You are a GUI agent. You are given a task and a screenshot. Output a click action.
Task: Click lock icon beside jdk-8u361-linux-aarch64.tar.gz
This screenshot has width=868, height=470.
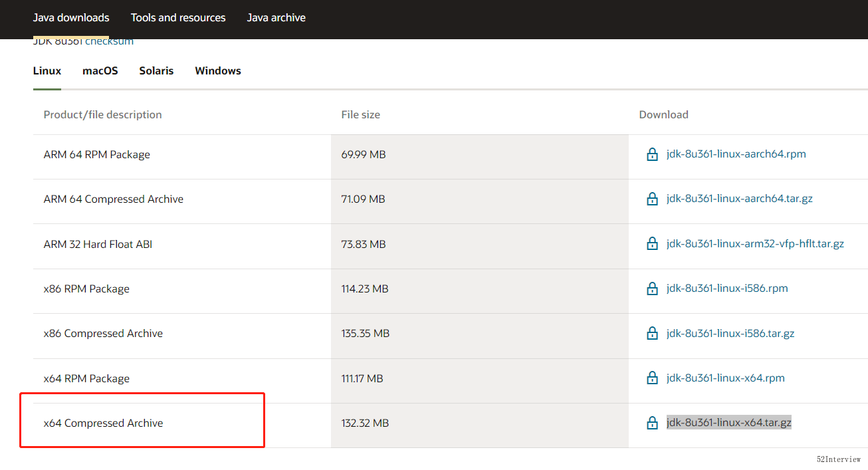pyautogui.click(x=653, y=199)
